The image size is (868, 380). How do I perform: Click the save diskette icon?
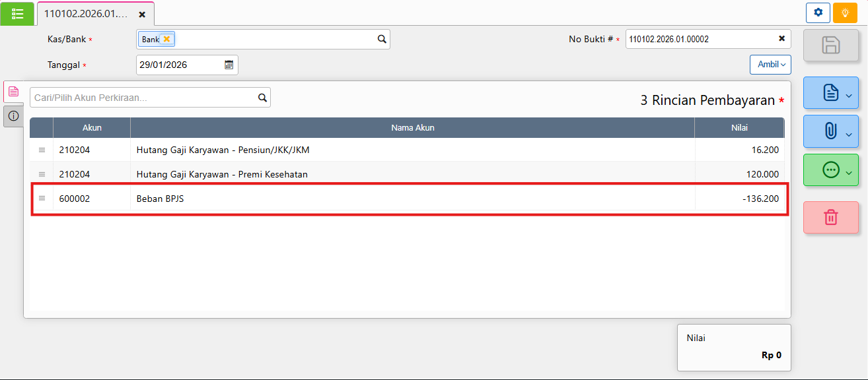[x=830, y=46]
